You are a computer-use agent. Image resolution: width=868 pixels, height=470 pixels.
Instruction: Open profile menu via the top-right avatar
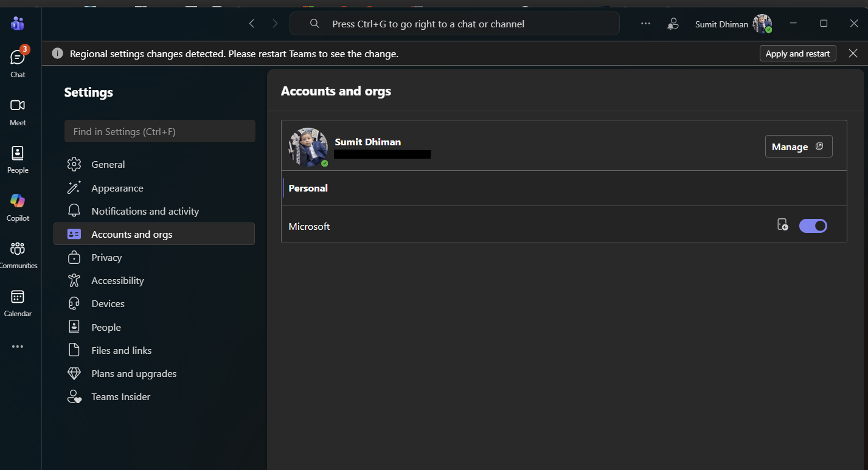(x=762, y=24)
